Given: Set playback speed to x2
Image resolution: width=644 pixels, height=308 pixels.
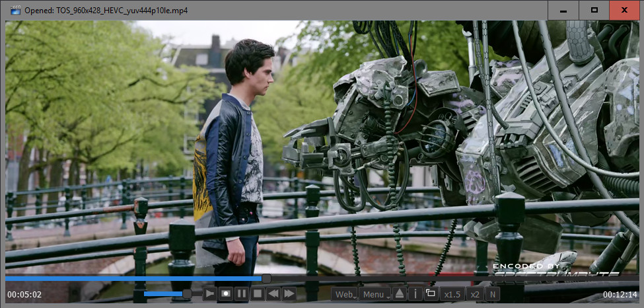Looking at the screenshot, I should (475, 294).
